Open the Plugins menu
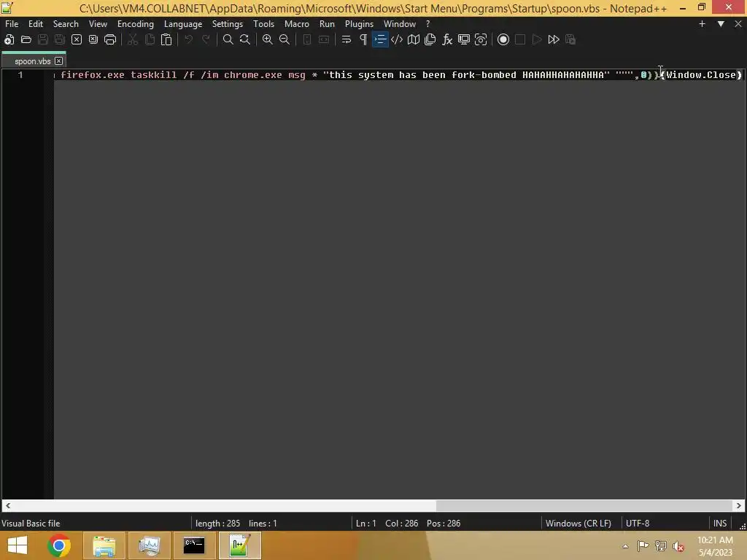The image size is (747, 560). point(359,24)
